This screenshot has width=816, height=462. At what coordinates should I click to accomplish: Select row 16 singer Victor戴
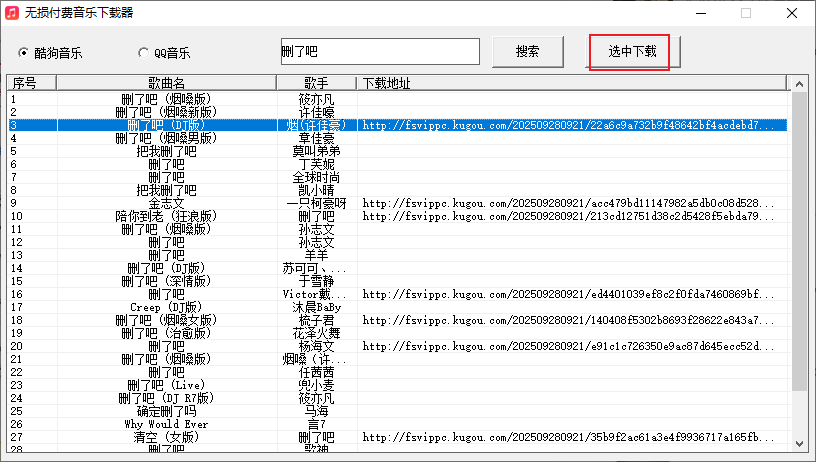click(x=314, y=294)
